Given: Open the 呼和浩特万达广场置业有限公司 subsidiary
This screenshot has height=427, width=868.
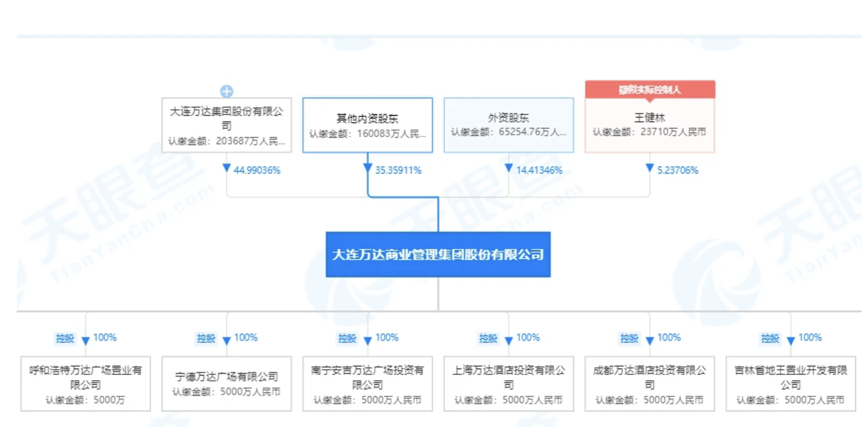Looking at the screenshot, I should 86,384.
